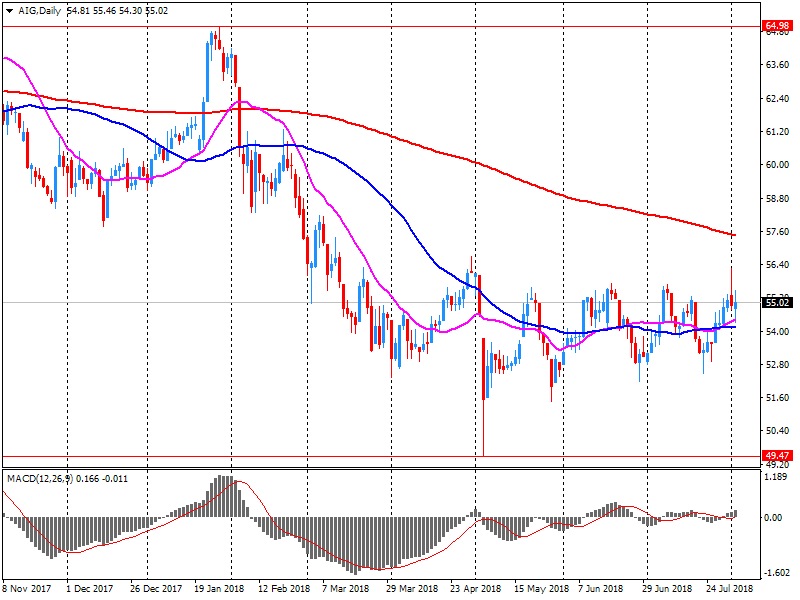Screen dimensions: 800x600
Task: Select the 57.60 price scale value
Action: tap(777, 232)
